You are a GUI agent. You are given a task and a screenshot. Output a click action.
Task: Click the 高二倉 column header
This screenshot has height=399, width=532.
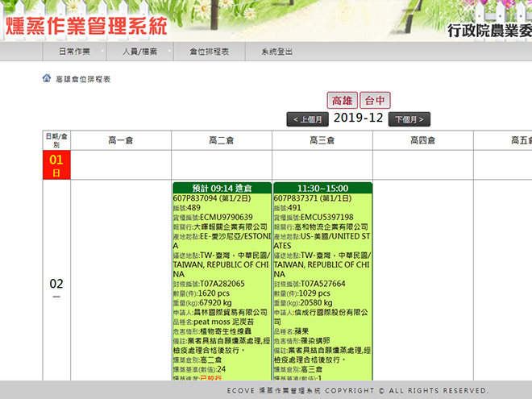tap(221, 140)
